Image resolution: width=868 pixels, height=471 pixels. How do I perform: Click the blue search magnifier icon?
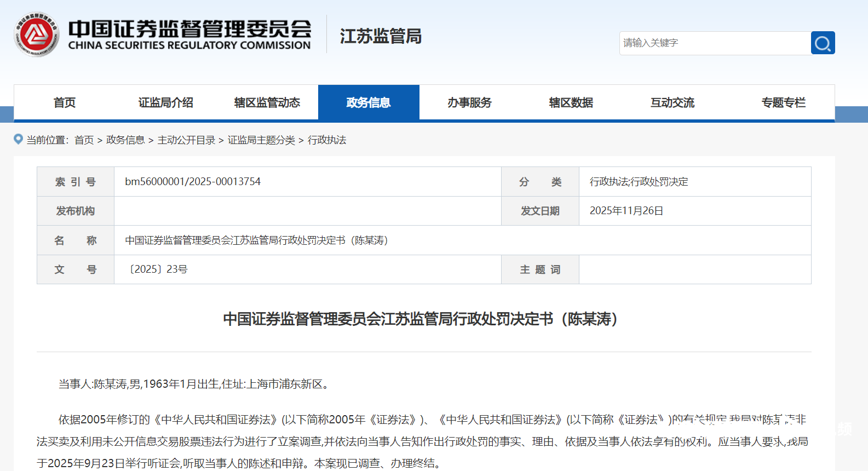[823, 43]
